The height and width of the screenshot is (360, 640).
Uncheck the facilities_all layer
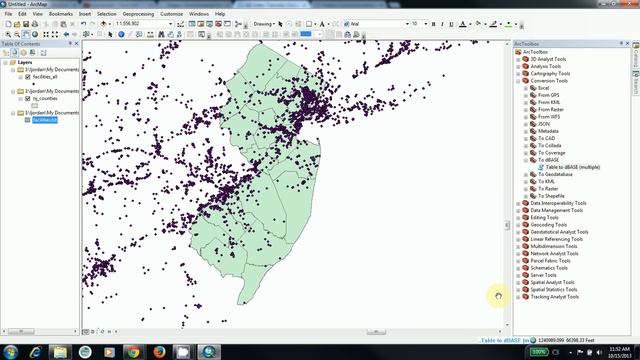(28, 77)
